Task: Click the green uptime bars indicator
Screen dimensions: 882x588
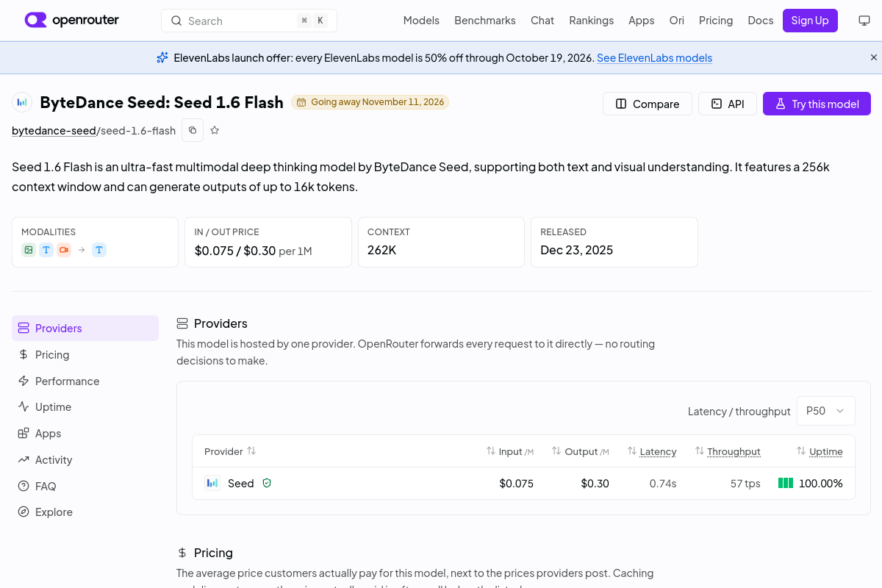Action: pyautogui.click(x=786, y=483)
